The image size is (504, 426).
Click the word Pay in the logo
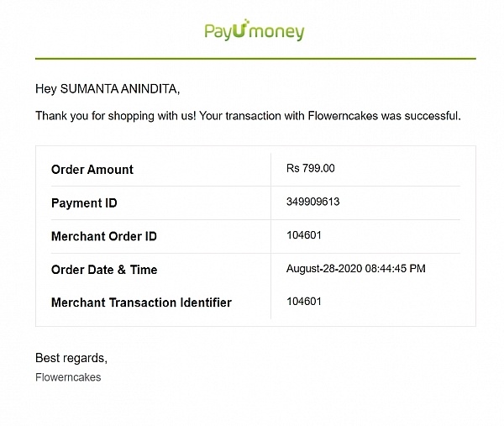point(222,33)
